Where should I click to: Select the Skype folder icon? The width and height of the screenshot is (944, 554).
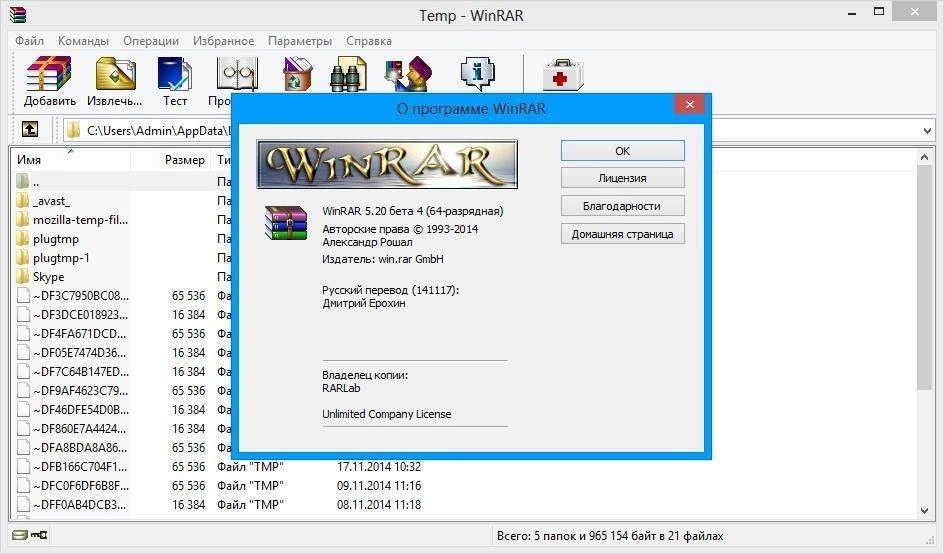coord(22,276)
